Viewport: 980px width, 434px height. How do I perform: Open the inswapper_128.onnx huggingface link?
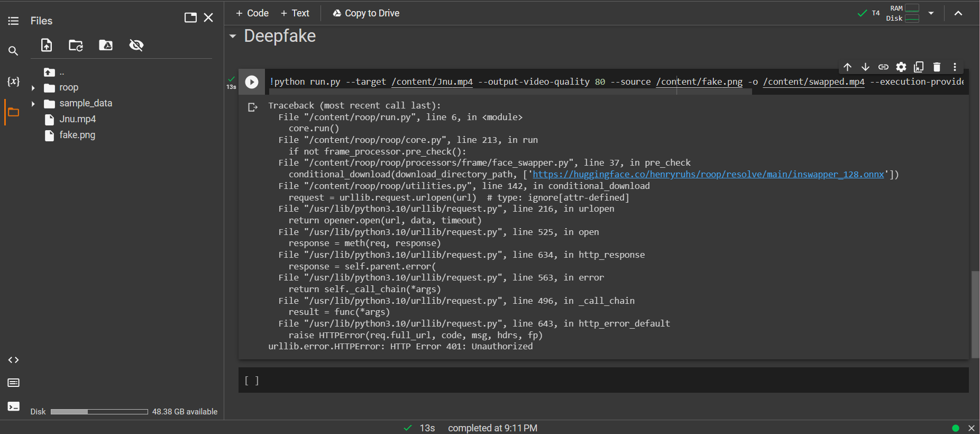pyautogui.click(x=708, y=175)
